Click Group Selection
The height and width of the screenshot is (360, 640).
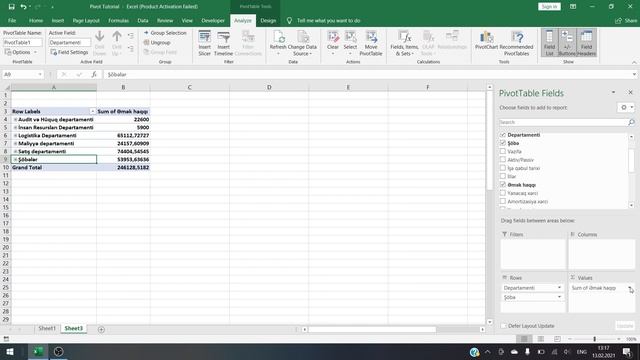pyautogui.click(x=165, y=33)
